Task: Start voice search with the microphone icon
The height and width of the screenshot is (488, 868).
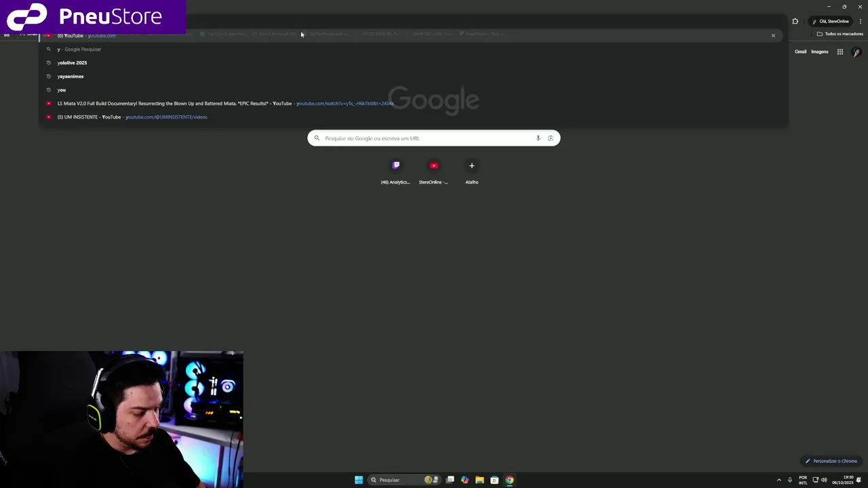Action: point(538,138)
